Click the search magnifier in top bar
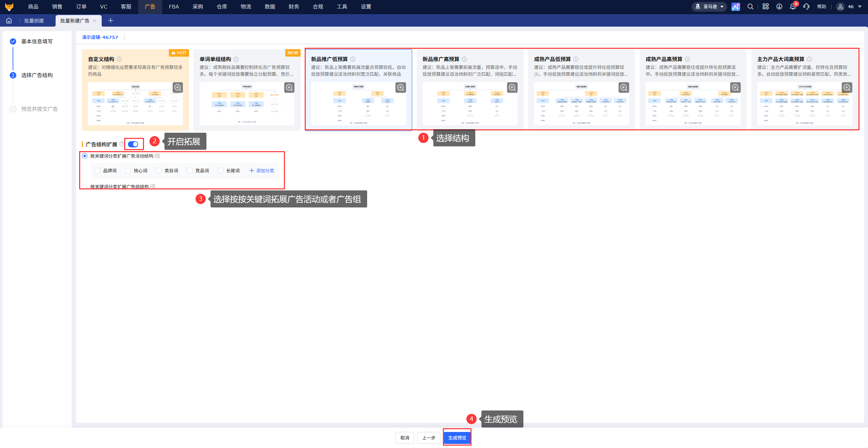The image size is (868, 448). [x=750, y=6]
